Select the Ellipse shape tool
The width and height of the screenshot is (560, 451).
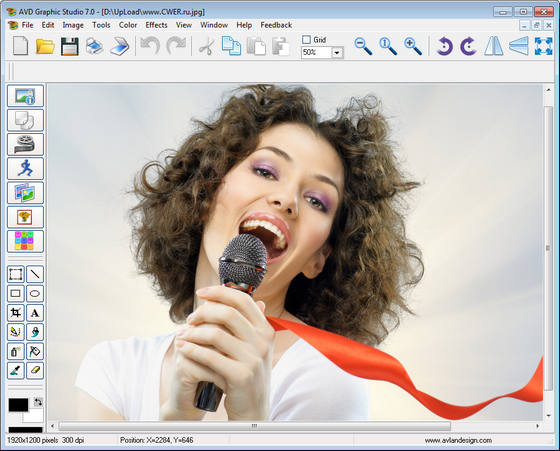[x=35, y=294]
